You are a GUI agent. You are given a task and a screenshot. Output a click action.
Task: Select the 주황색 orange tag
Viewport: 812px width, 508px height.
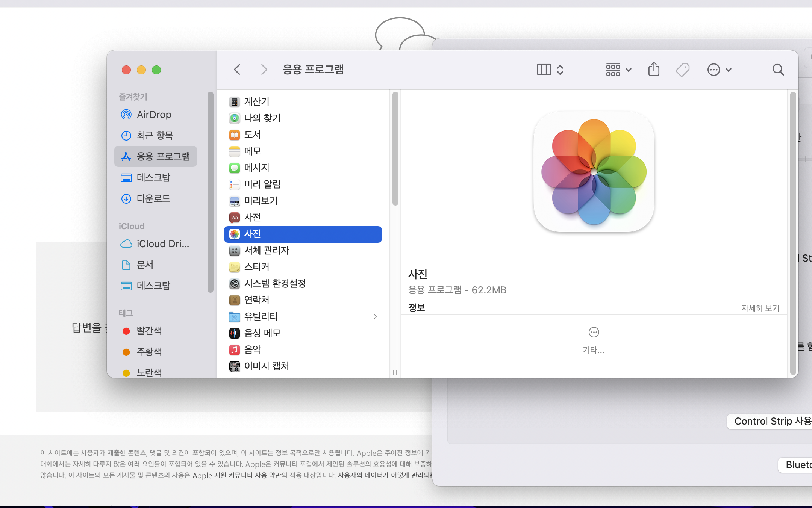[x=149, y=352]
